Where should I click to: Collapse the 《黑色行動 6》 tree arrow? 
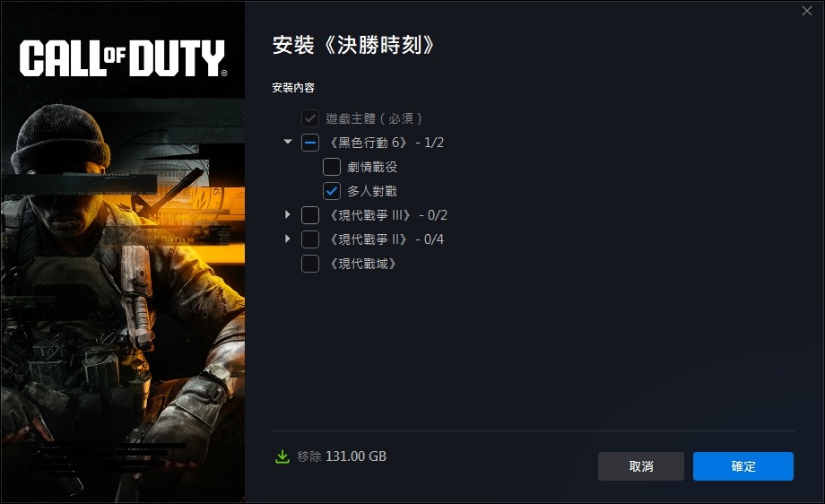point(287,142)
